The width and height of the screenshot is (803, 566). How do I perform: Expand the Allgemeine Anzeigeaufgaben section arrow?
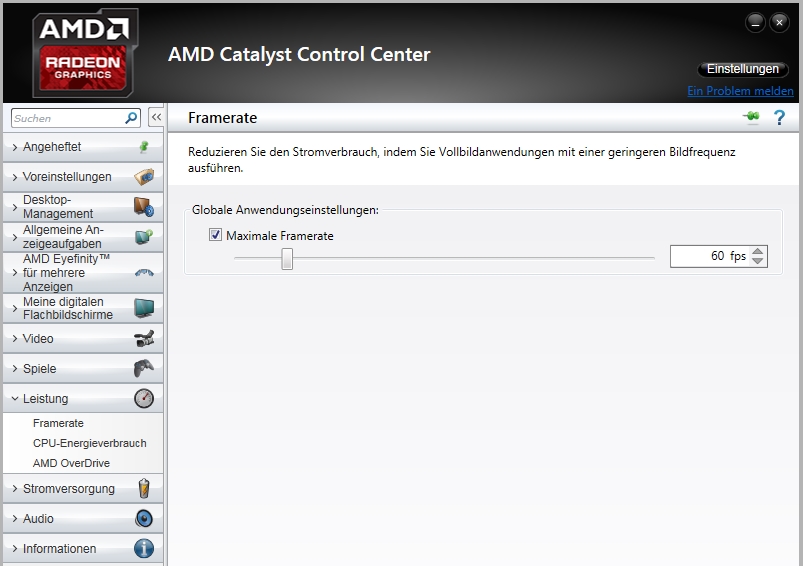coord(15,237)
